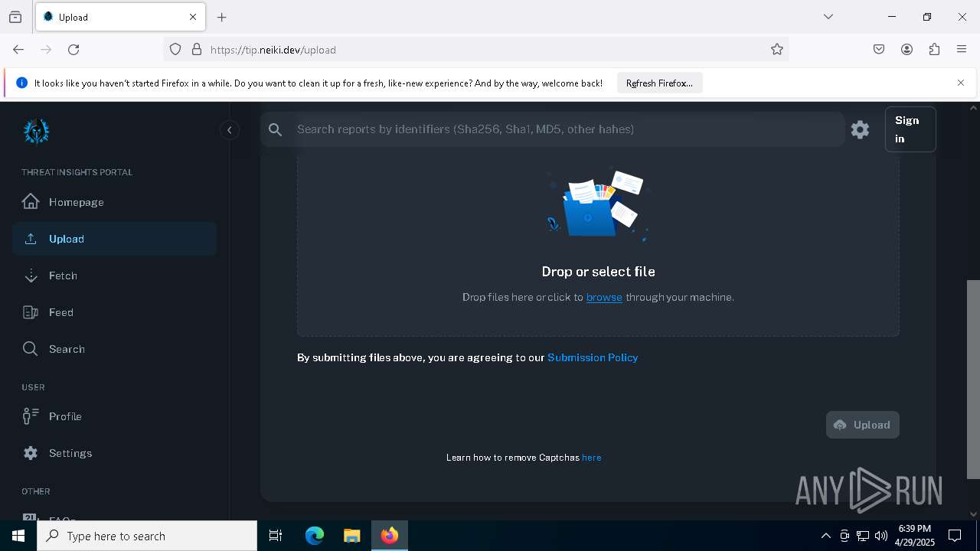
Task: Click the Sign in button
Action: pos(910,129)
